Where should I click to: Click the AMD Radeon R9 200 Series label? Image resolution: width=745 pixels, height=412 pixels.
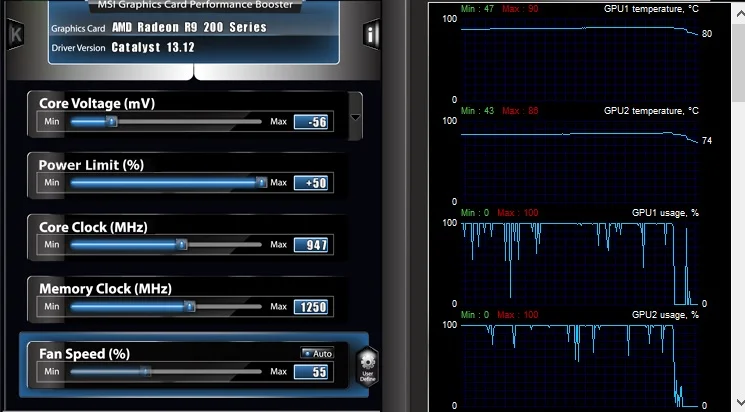[x=189, y=28]
